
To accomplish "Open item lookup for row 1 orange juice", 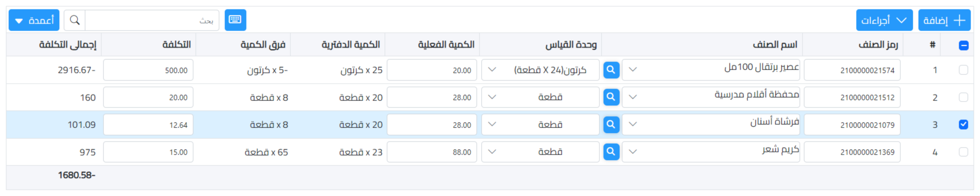I will tap(611, 70).
